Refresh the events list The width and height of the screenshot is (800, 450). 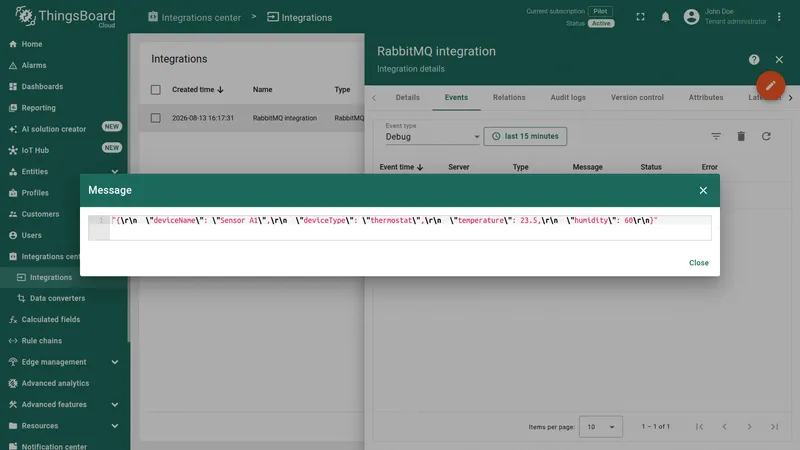click(x=766, y=136)
